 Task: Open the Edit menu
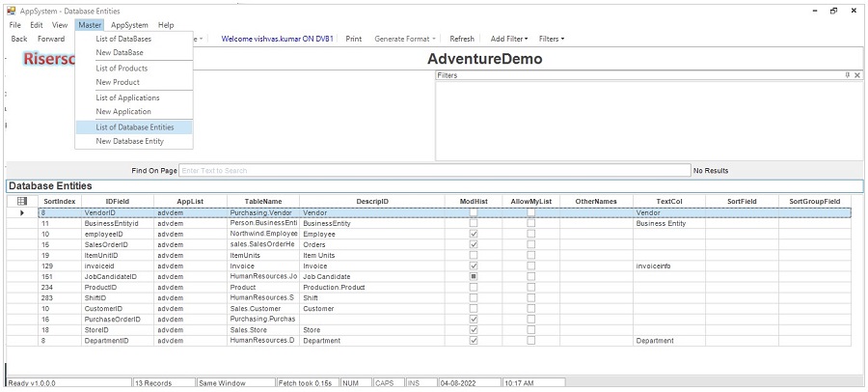point(37,25)
